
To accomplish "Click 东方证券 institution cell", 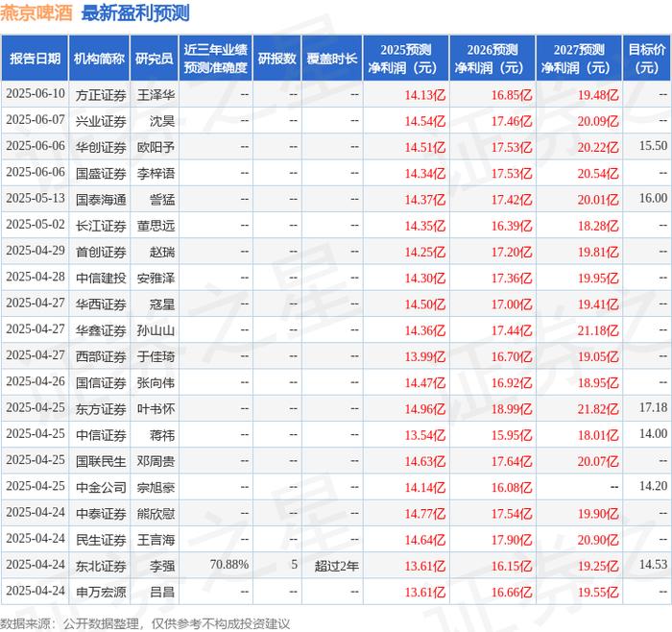I will click(101, 408).
